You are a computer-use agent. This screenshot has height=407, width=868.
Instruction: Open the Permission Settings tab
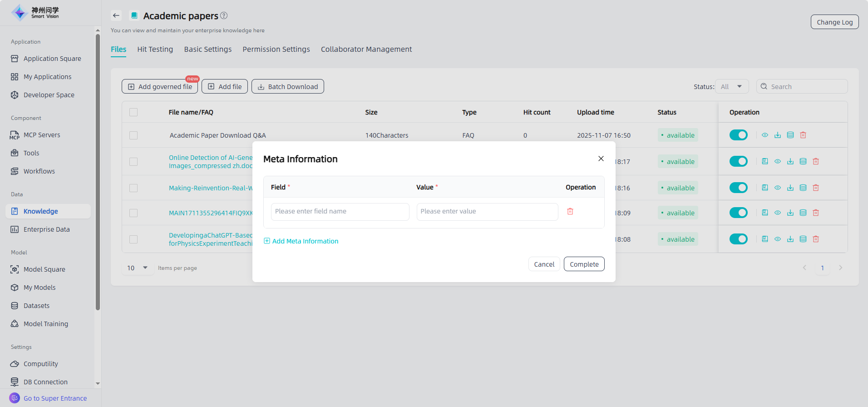point(276,49)
